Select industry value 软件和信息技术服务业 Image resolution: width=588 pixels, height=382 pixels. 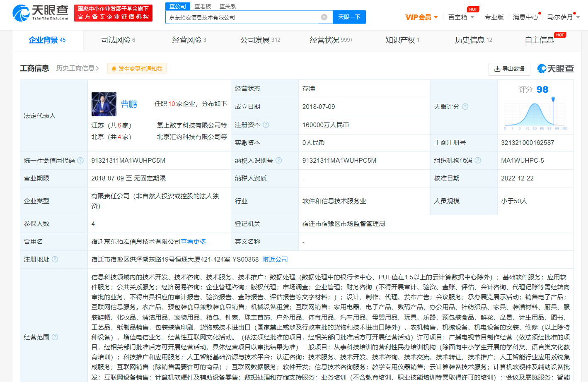[334, 201]
